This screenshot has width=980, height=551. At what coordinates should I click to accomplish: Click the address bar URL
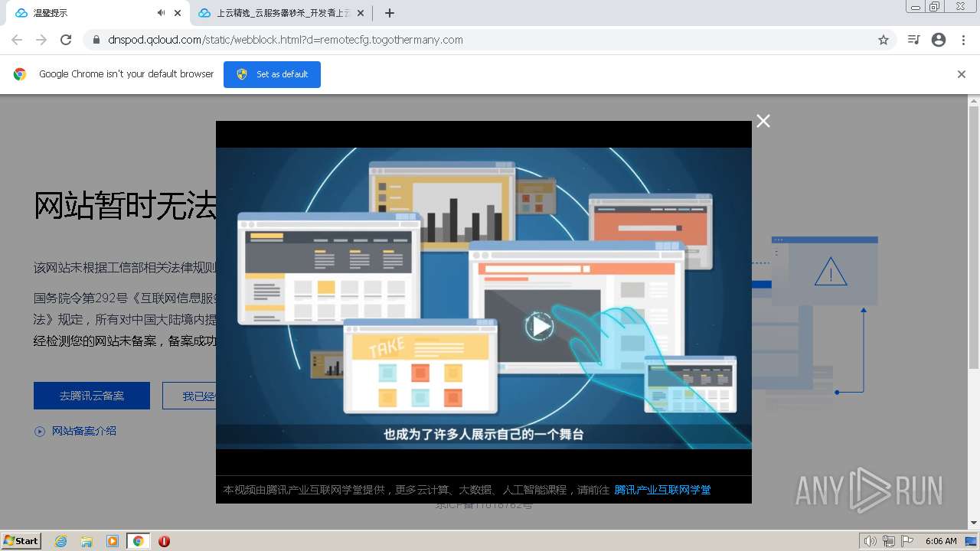coord(286,40)
